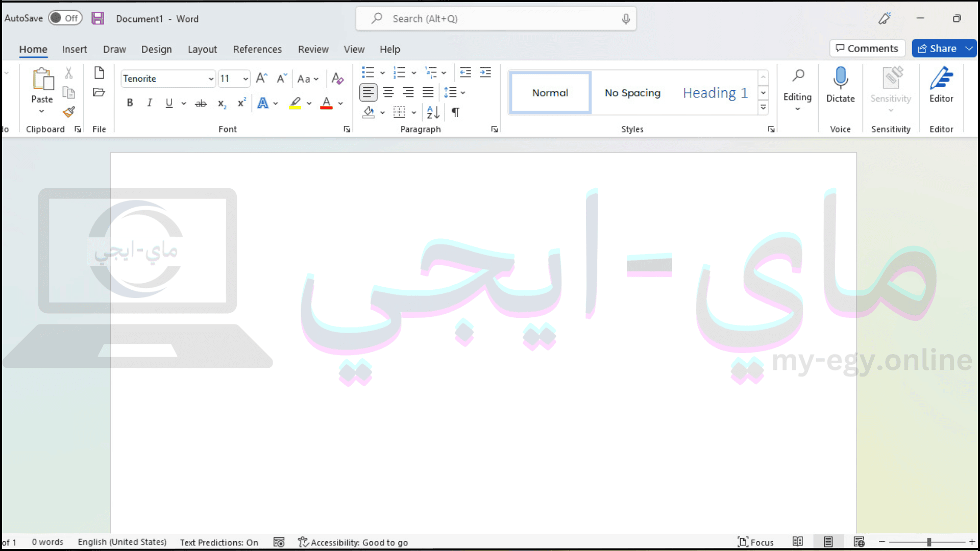Click the Bullets list icon
This screenshot has height=551, width=980.
368,72
